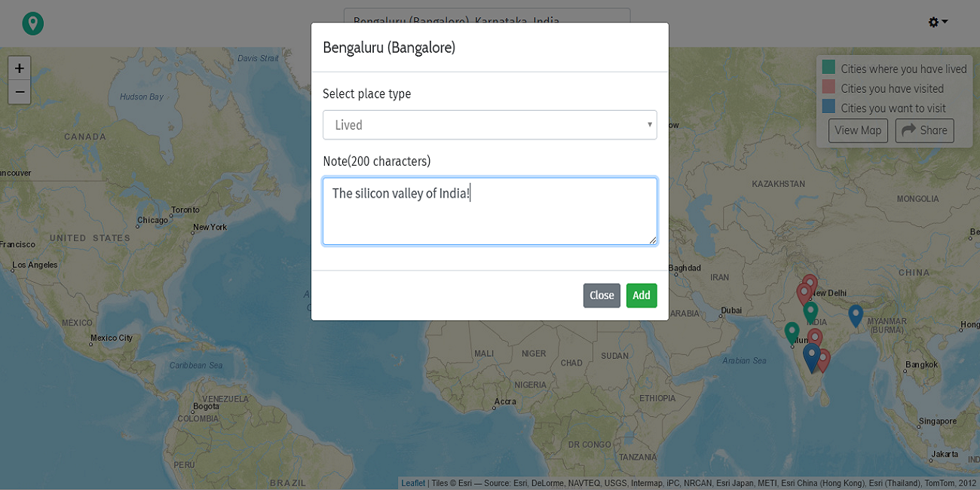This screenshot has width=980, height=490.
Task: Select the green marker over Bengaluru
Action: 810,311
